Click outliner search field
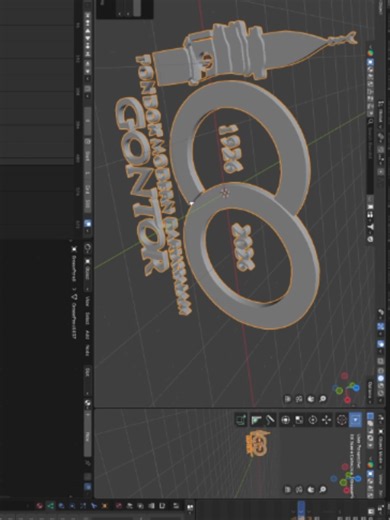This screenshot has height=520, width=390. (370, 156)
